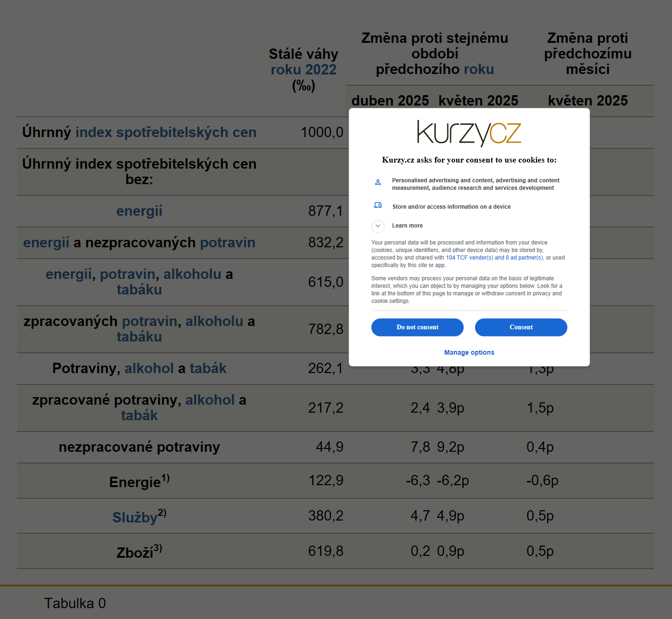
Task: Select the '217,2' weight value
Action: pyautogui.click(x=326, y=408)
